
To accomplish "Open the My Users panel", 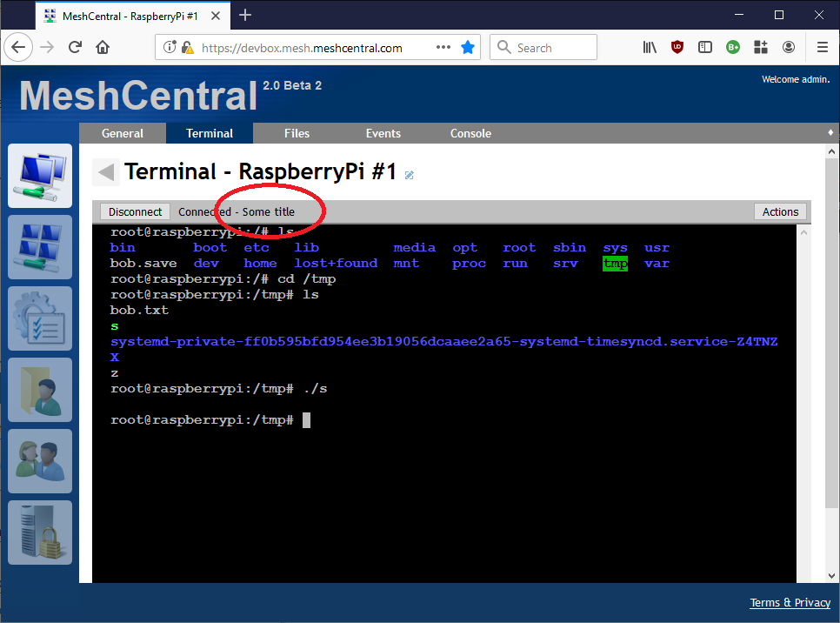I will click(x=40, y=461).
